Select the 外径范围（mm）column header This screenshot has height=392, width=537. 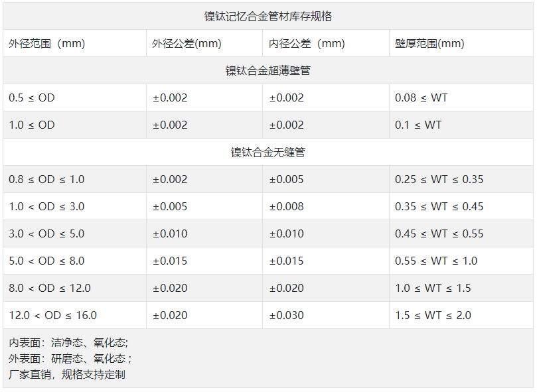42,43
